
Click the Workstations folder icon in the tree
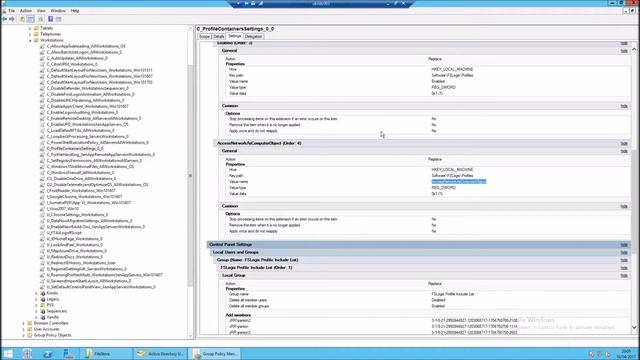click(36, 40)
